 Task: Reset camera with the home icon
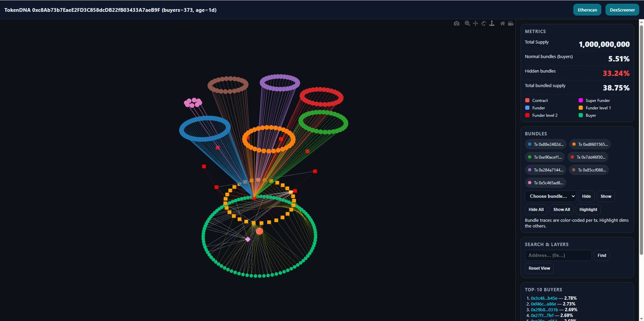(x=503, y=24)
